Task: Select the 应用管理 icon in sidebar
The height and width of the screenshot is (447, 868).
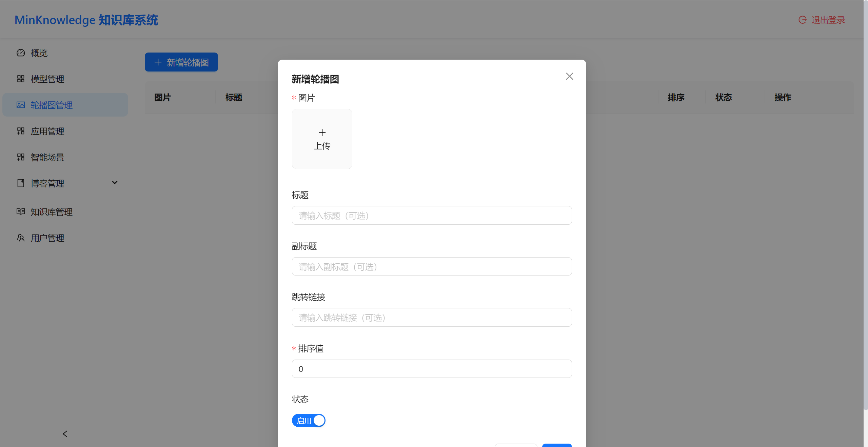Action: pyautogui.click(x=21, y=131)
